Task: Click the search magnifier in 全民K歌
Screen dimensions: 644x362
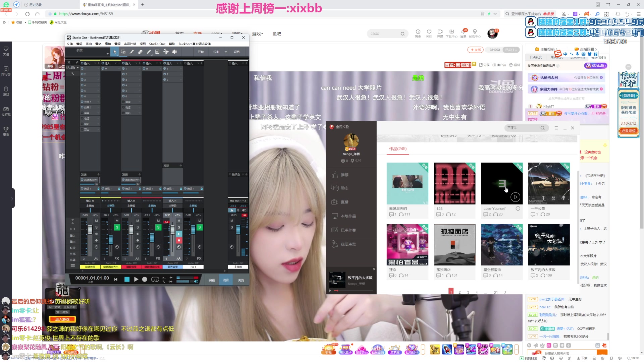Action: coord(542,128)
